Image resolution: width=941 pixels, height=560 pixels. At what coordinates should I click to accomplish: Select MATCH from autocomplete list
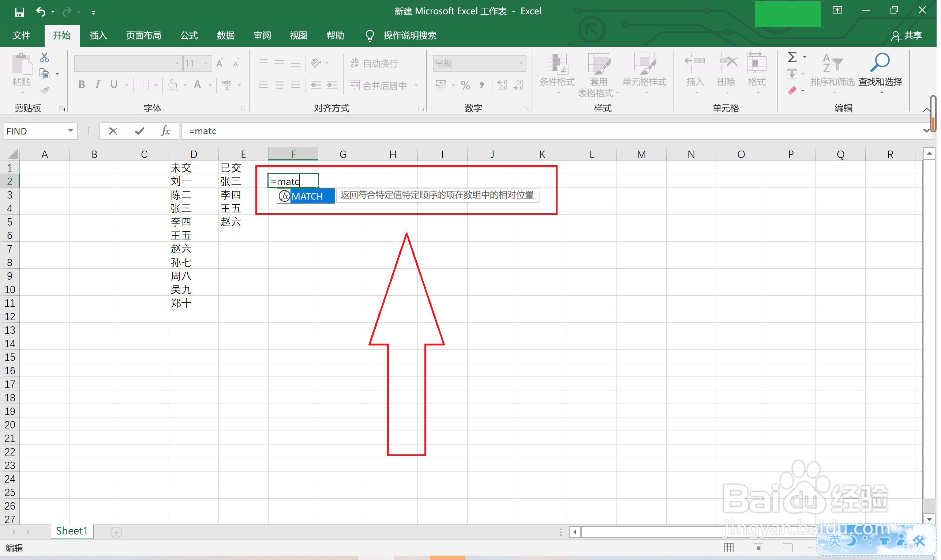306,196
